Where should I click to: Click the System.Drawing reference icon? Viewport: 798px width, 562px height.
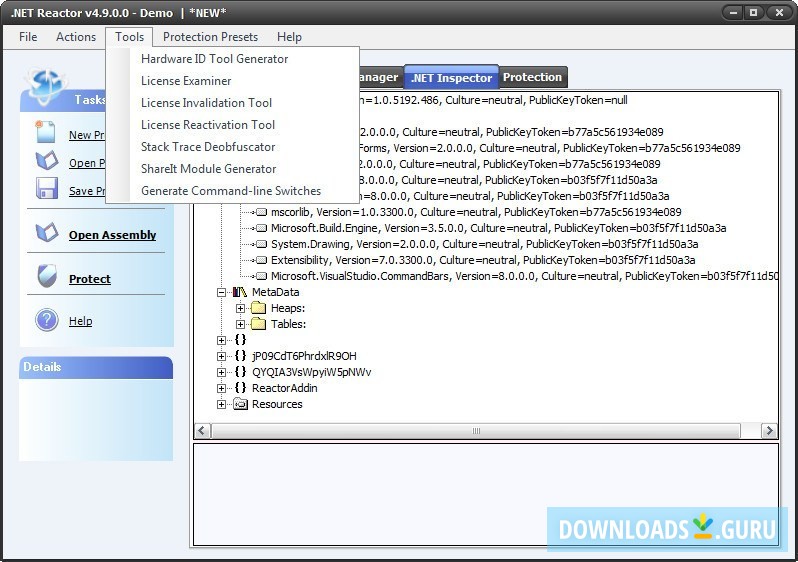(261, 244)
